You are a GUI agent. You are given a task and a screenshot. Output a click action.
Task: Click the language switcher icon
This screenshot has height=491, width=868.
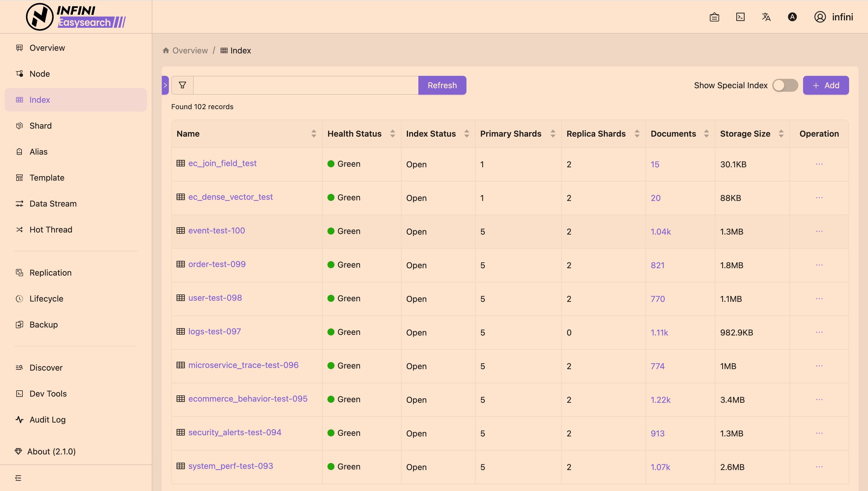pyautogui.click(x=766, y=17)
